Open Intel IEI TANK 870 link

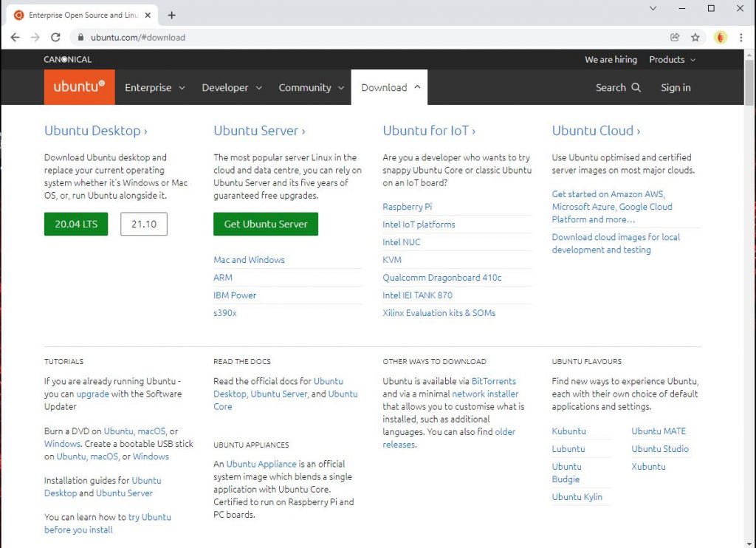click(x=418, y=295)
